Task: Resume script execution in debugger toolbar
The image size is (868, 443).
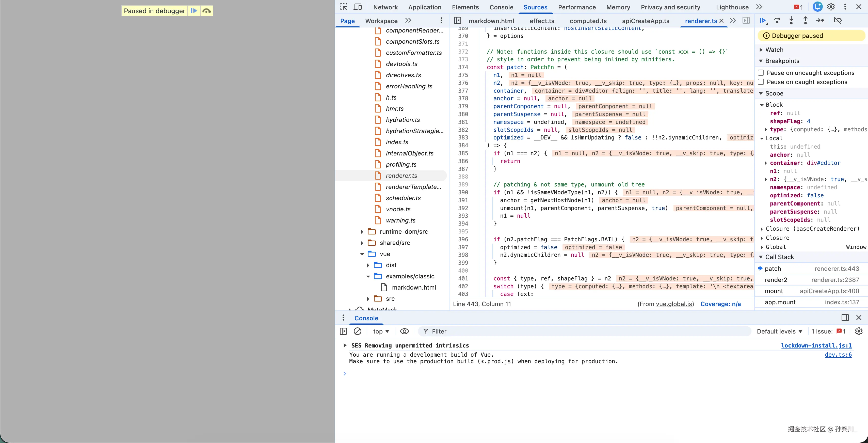Action: click(x=763, y=21)
